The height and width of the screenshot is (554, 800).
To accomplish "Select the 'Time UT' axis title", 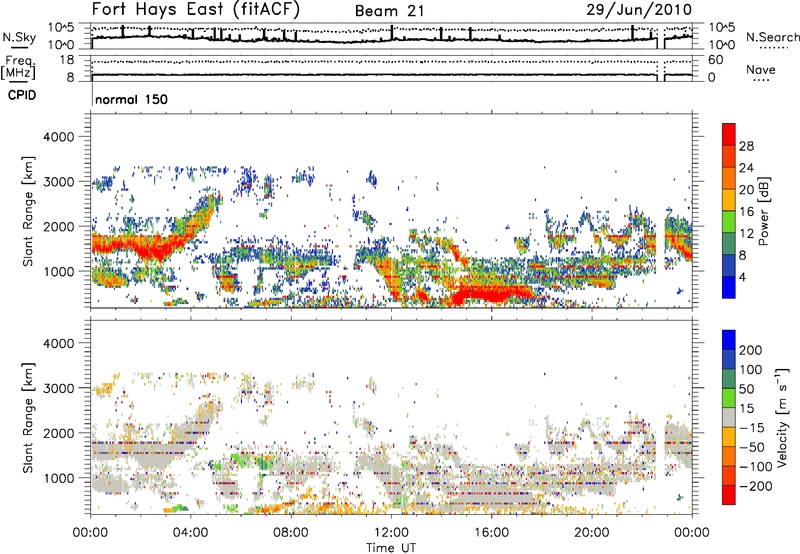I will [391, 548].
